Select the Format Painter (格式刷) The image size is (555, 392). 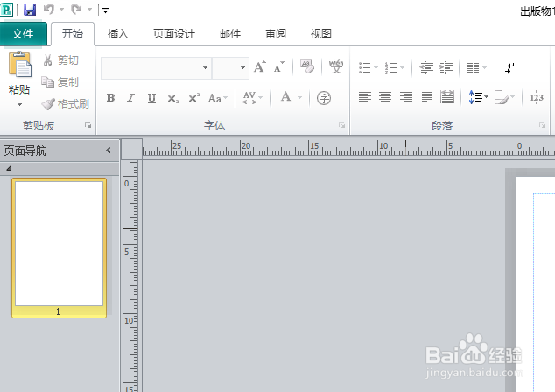(x=65, y=103)
